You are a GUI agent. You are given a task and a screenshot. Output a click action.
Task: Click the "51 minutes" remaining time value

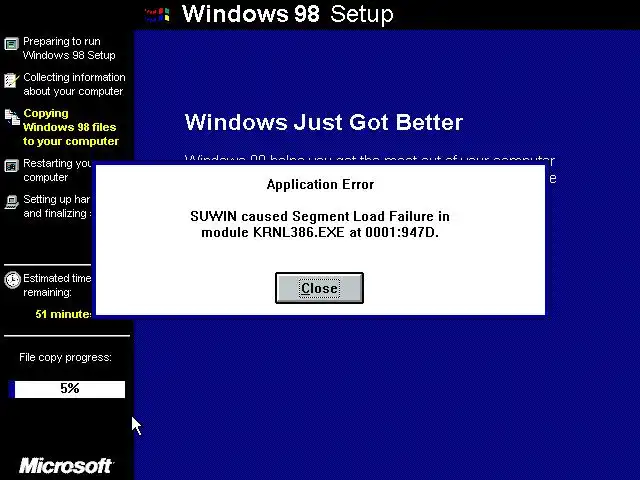63,314
